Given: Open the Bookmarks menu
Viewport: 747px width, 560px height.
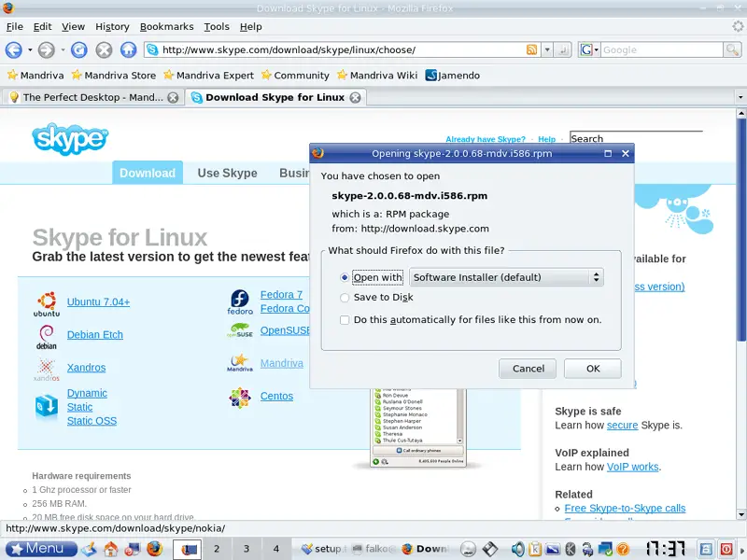Looking at the screenshot, I should [167, 27].
